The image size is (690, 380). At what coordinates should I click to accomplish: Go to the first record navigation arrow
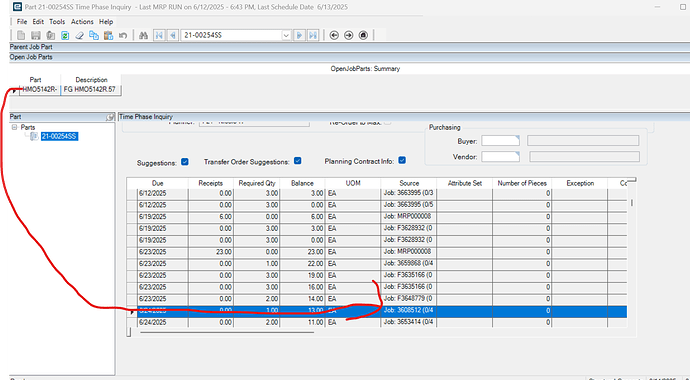click(158, 35)
